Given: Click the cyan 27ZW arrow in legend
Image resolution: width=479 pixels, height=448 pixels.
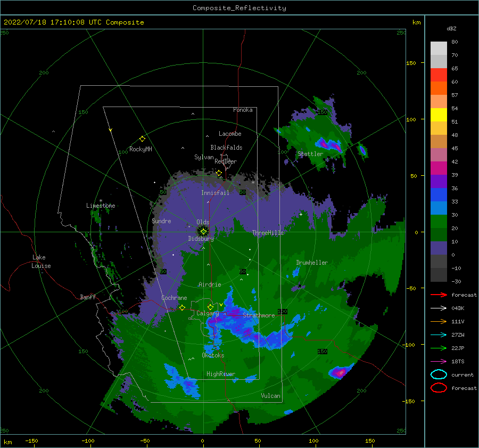Looking at the screenshot, I should tap(439, 335).
